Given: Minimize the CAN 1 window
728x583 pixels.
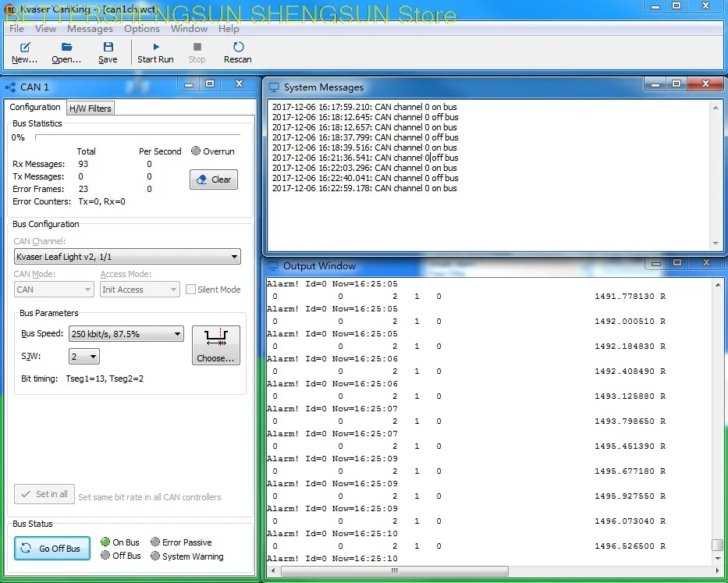Looking at the screenshot, I should [x=189, y=84].
